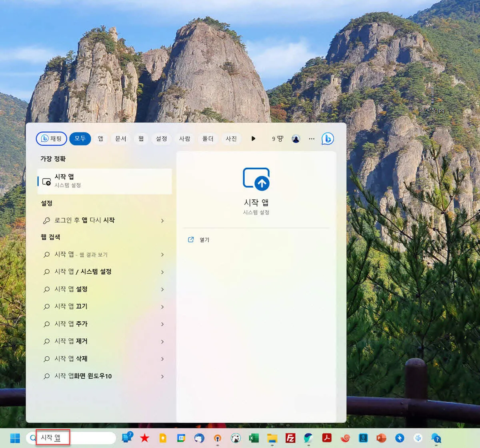The image size is (480, 448).
Task: Click the Windows Start button
Action: [x=15, y=438]
